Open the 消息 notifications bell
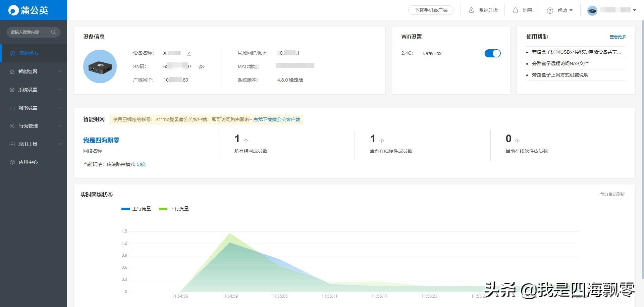 pyautogui.click(x=516, y=10)
